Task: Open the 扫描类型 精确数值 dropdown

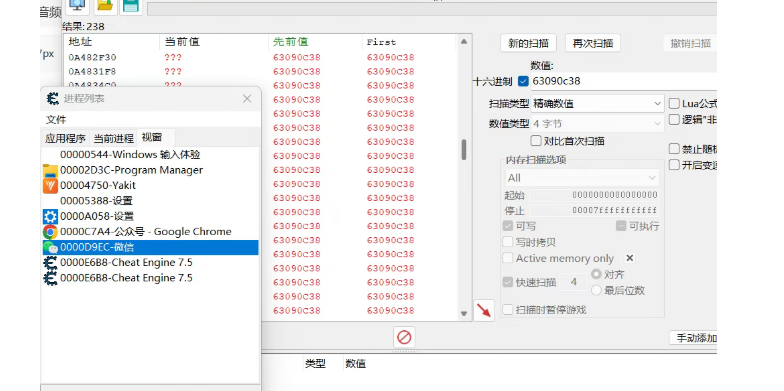Action: (597, 104)
